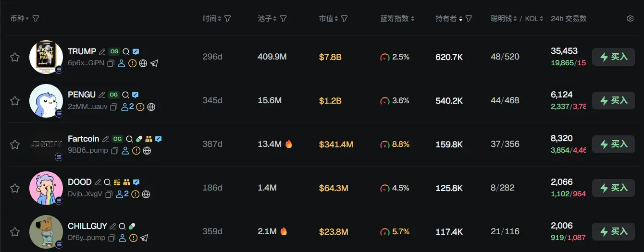Click the CHILLGUY token avatar thumbnail
This screenshot has width=644, height=252.
click(x=46, y=232)
